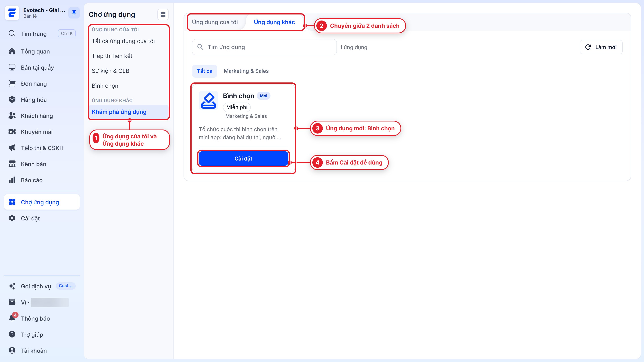Click the Ctrl K shortcut badge
Image resolution: width=644 pixels, height=362 pixels.
click(67, 33)
